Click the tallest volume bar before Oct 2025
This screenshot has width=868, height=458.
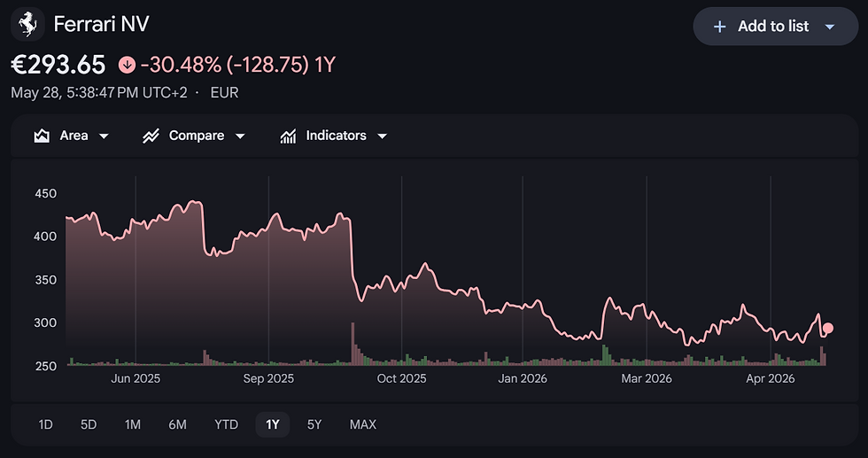point(353,344)
